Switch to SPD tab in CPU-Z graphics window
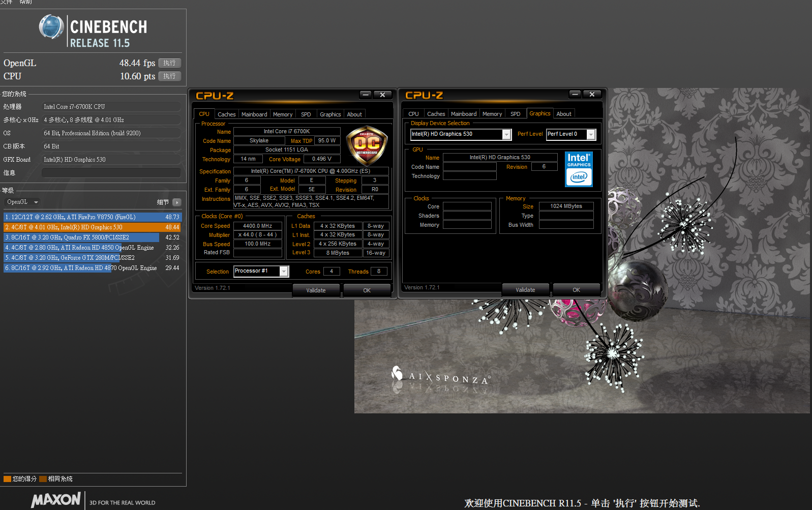Viewport: 812px width, 510px height. pyautogui.click(x=516, y=114)
